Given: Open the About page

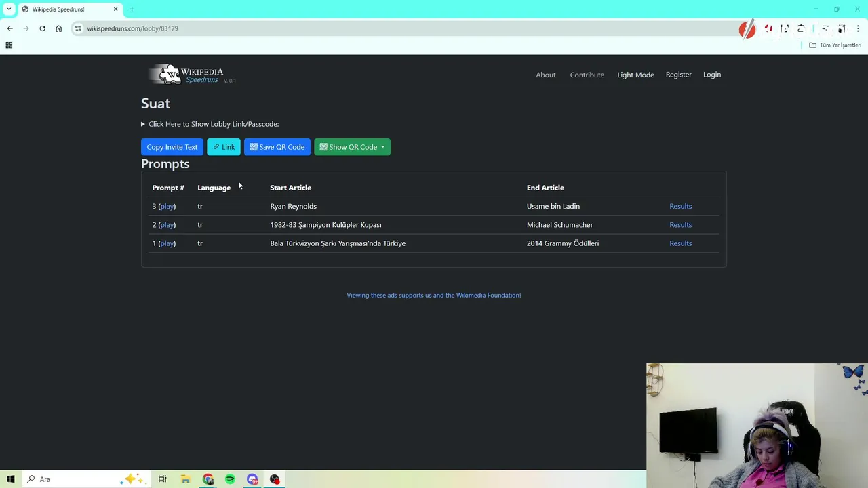Looking at the screenshot, I should pyautogui.click(x=545, y=75).
